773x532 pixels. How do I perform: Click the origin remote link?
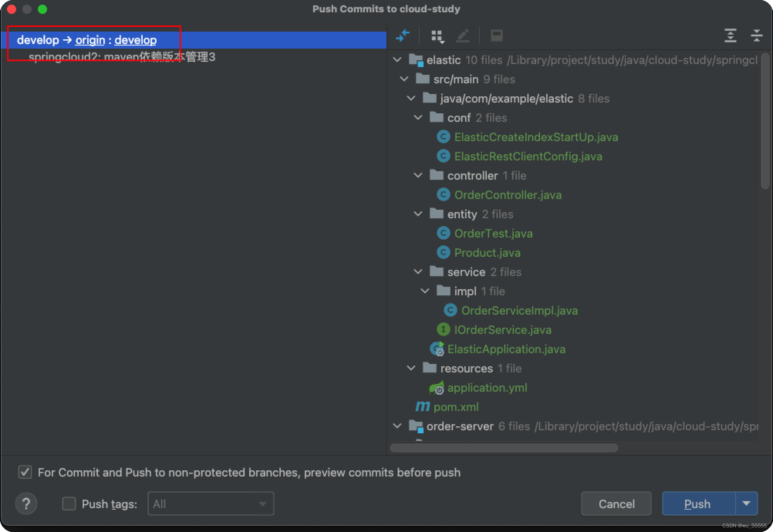click(90, 40)
